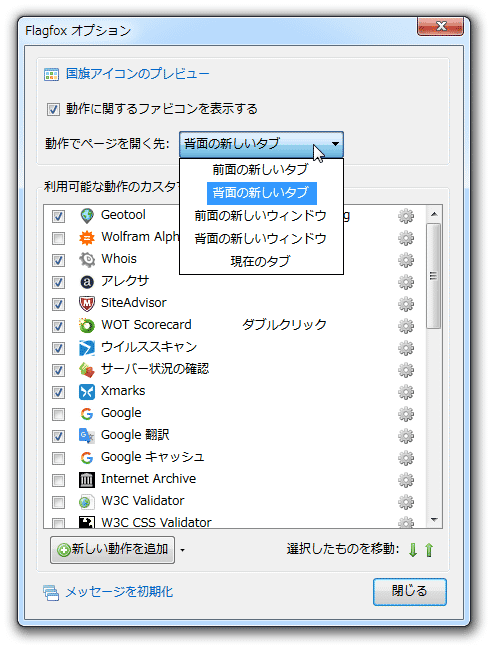Click the gear icon beside SiteAdvisor
The image size is (492, 648).
(406, 304)
